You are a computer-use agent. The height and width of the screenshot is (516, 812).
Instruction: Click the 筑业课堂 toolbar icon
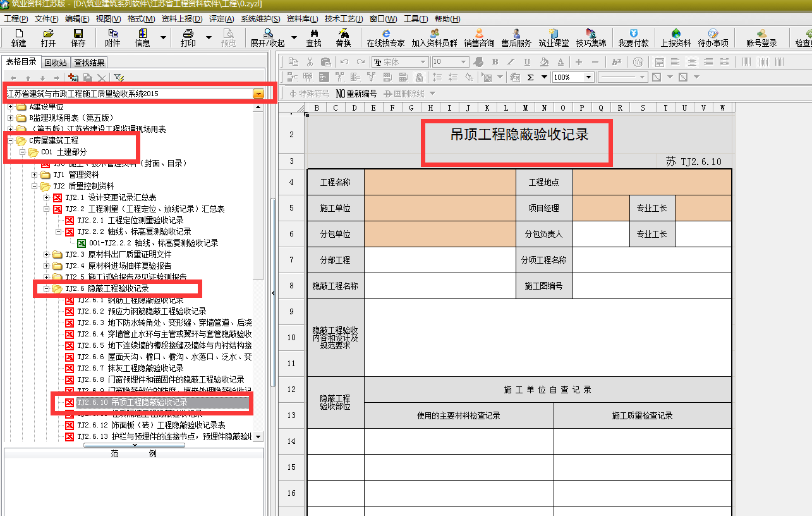554,37
